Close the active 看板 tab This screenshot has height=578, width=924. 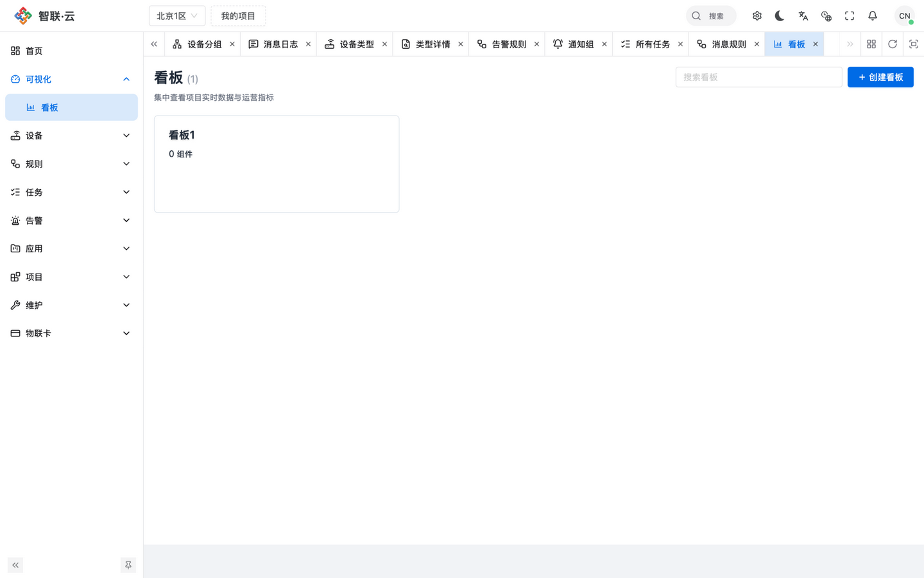coord(816,44)
